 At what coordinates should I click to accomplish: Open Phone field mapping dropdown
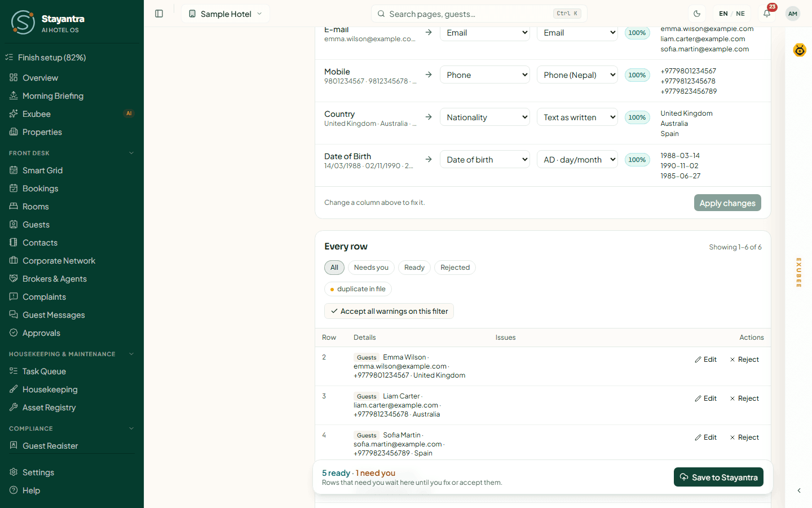coord(485,75)
